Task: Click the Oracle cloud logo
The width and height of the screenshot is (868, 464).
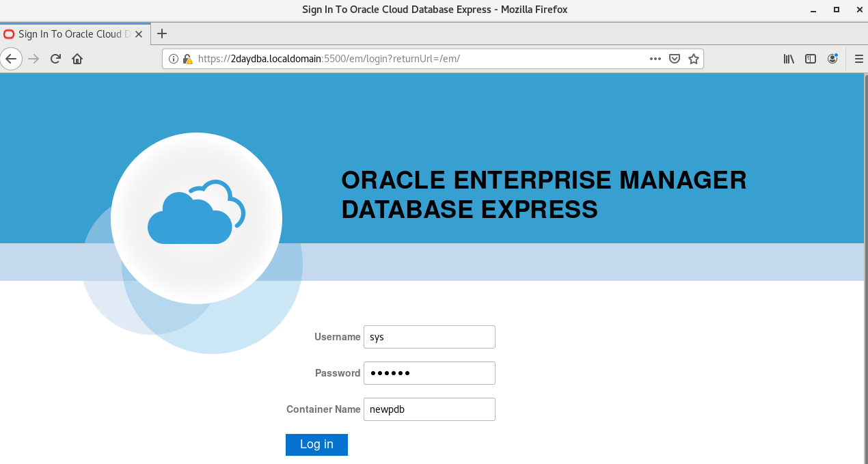Action: pyautogui.click(x=196, y=217)
